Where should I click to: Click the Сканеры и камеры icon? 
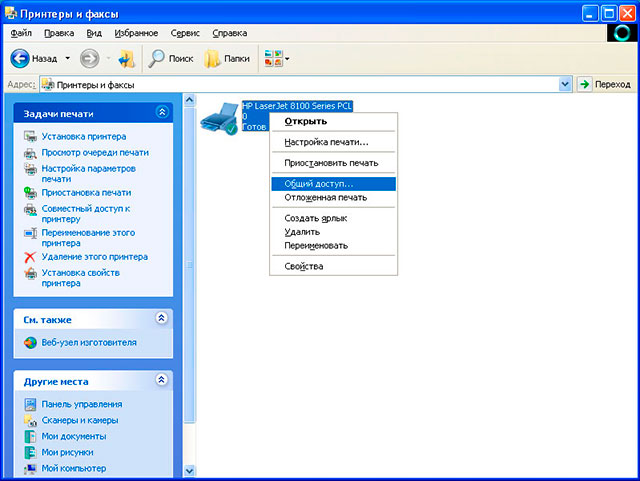tap(30, 420)
